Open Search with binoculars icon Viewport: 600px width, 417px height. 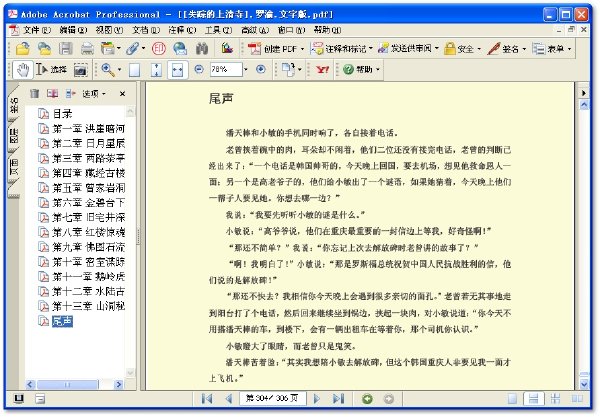pyautogui.click(x=202, y=49)
